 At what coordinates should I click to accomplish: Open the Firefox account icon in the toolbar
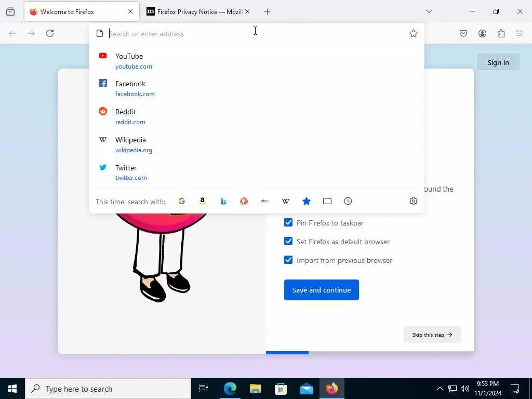pos(482,33)
